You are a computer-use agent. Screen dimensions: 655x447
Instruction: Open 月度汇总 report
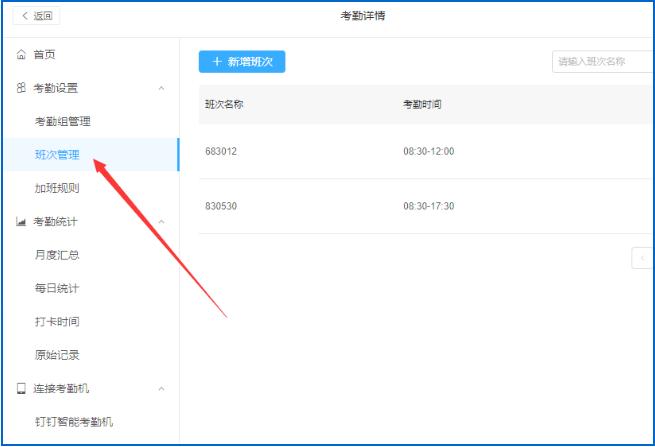(x=57, y=255)
